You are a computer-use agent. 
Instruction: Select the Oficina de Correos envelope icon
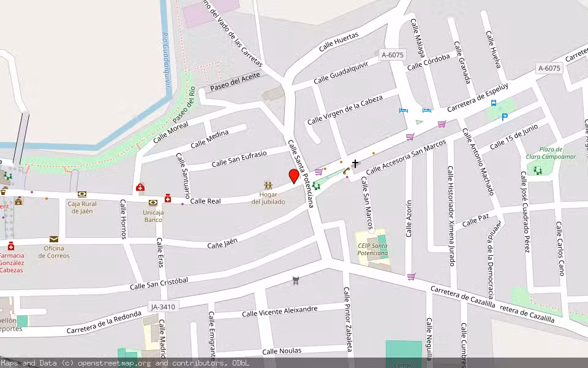coord(54,239)
